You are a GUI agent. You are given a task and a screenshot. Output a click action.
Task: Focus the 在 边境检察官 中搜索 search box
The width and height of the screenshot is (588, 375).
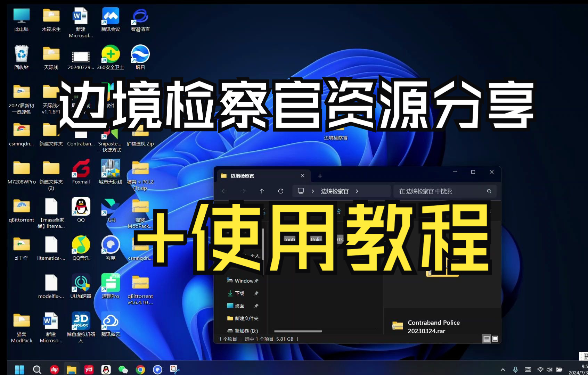[x=445, y=191]
